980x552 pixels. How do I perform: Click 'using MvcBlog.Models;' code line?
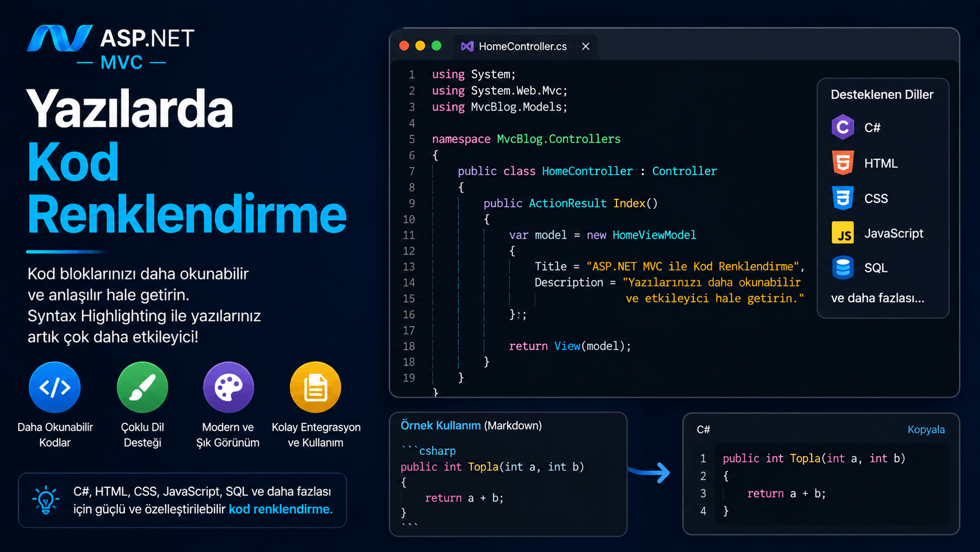pyautogui.click(x=500, y=107)
